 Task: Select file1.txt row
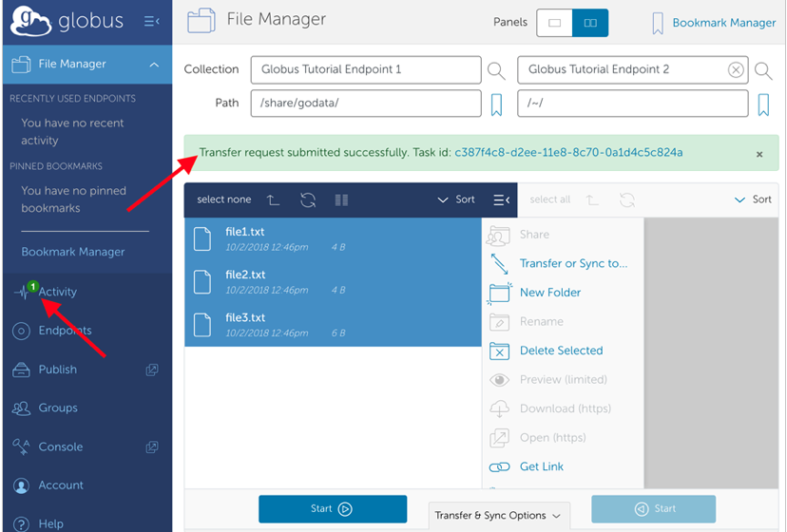tap(333, 238)
